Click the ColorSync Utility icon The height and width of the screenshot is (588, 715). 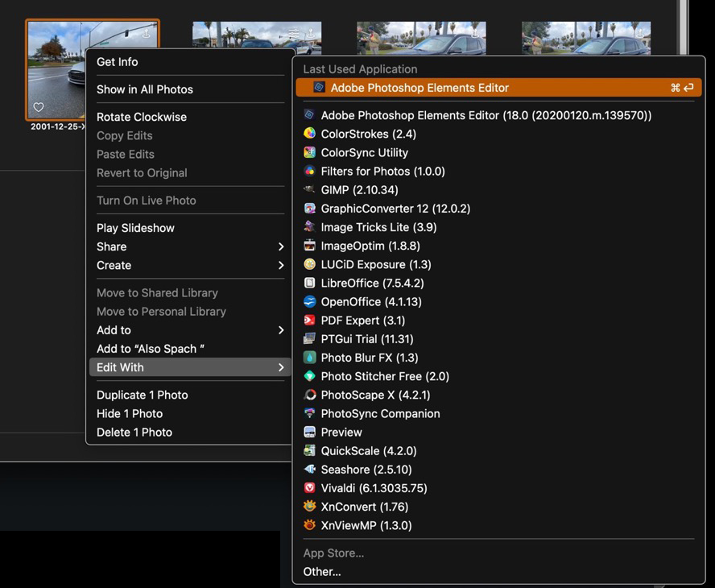click(x=310, y=152)
